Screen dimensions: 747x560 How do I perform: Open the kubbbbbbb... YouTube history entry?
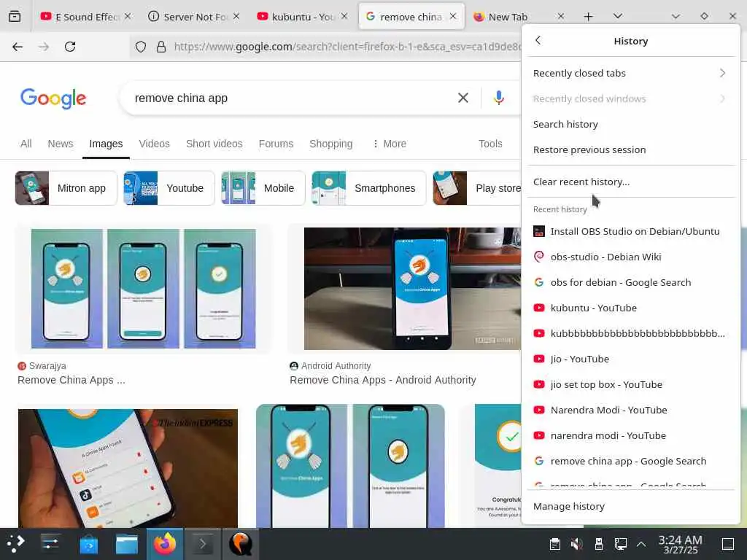coord(631,333)
